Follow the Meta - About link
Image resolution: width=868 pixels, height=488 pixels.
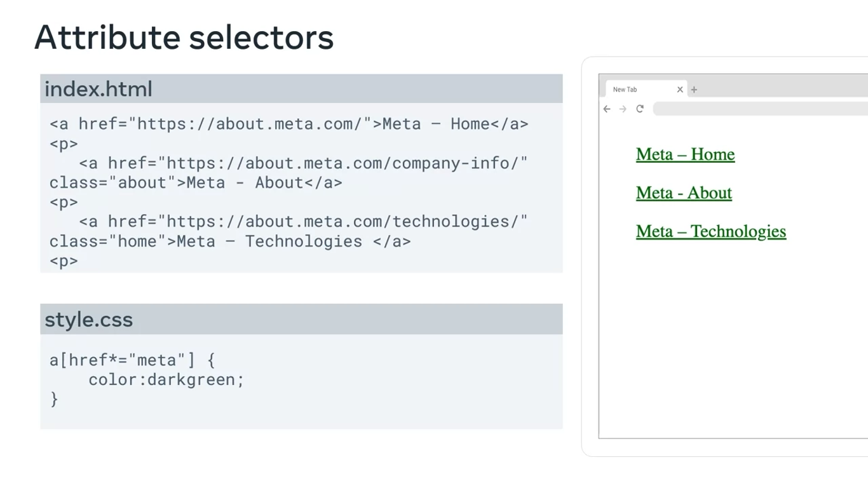pos(684,193)
